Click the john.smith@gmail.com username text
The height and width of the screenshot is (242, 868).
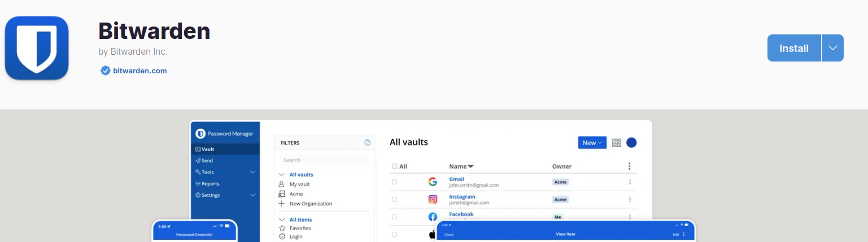click(474, 185)
